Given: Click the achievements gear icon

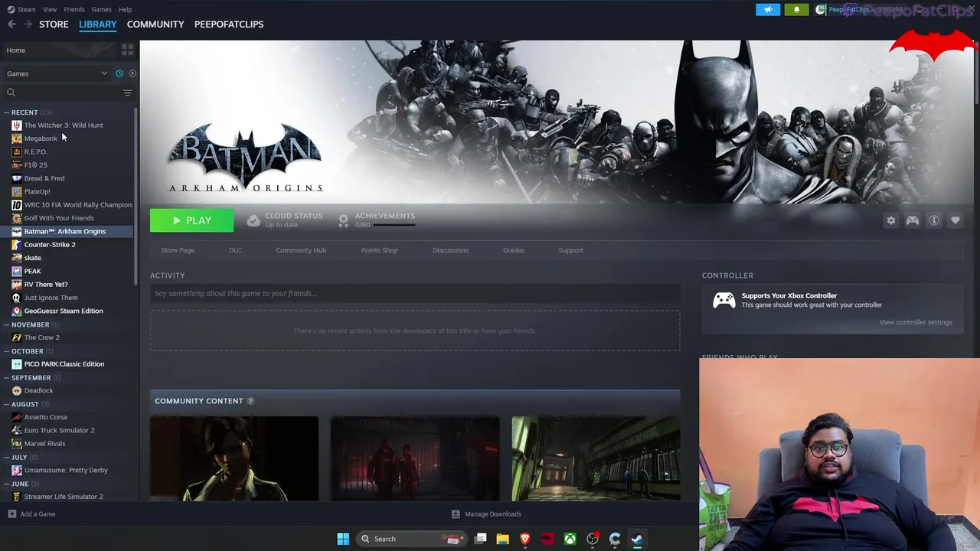Looking at the screenshot, I should pos(343,220).
